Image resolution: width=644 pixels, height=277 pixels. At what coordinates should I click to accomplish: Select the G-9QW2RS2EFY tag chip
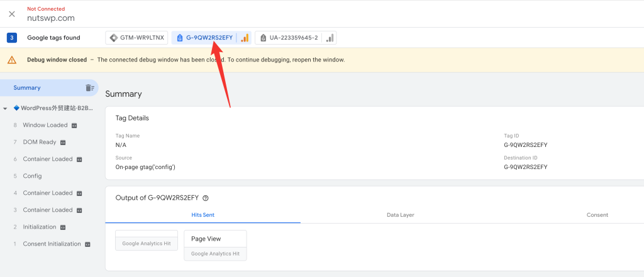(x=211, y=38)
